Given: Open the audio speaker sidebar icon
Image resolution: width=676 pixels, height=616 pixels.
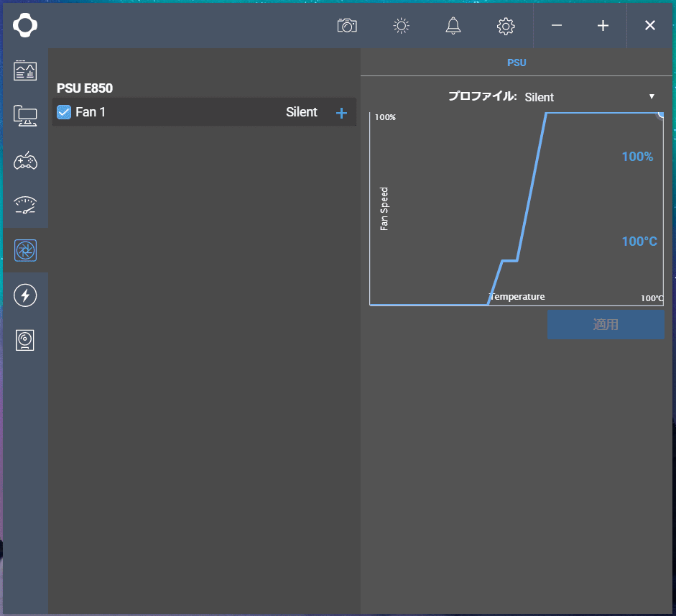Looking at the screenshot, I should coord(24,341).
